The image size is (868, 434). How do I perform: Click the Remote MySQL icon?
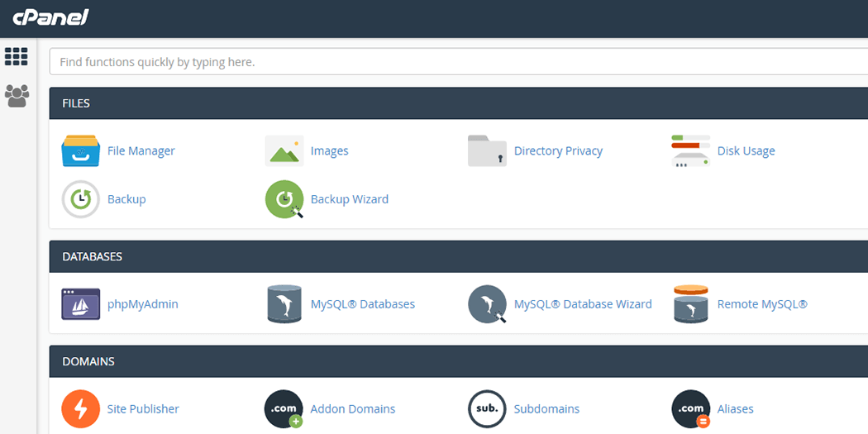pyautogui.click(x=690, y=304)
